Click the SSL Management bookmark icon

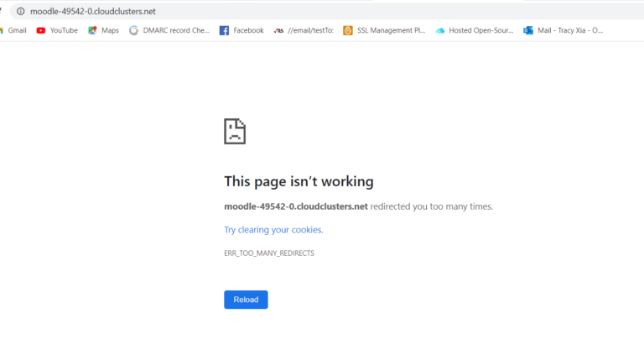(348, 30)
